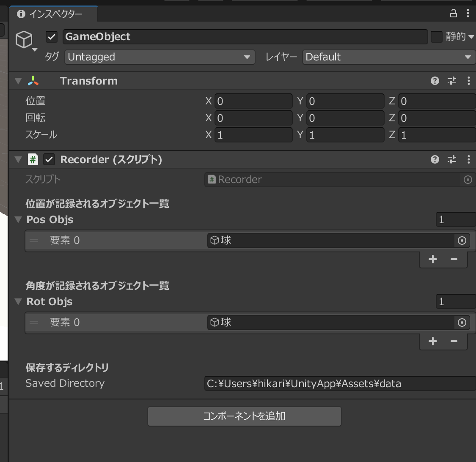The height and width of the screenshot is (462, 476).
Task: Toggle the 静的 (Static) checkbox
Action: tap(436, 37)
